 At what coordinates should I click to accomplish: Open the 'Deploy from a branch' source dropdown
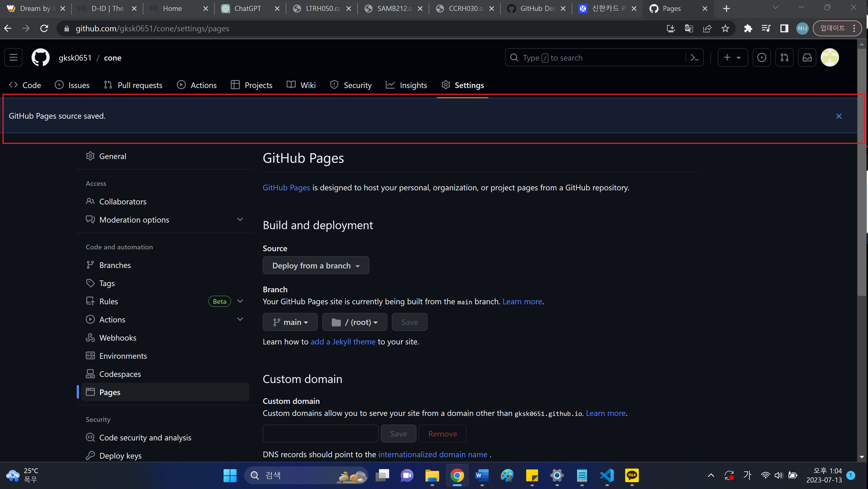tap(316, 265)
